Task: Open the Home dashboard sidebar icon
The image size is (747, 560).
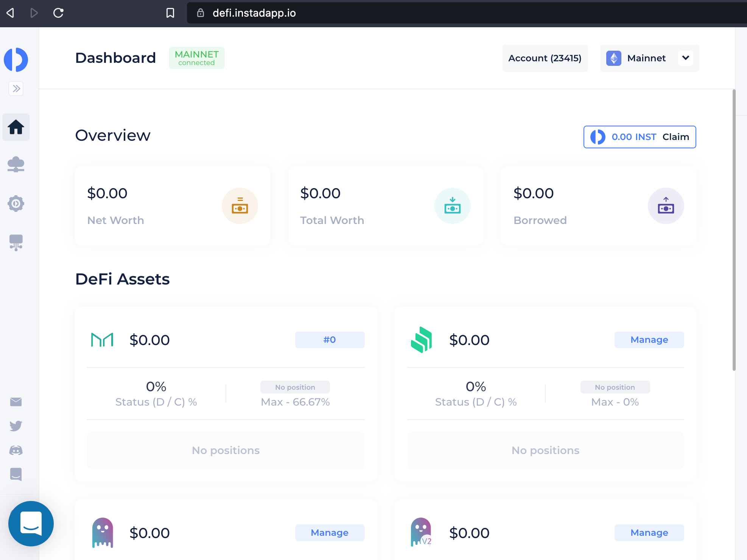Action: coord(16,127)
